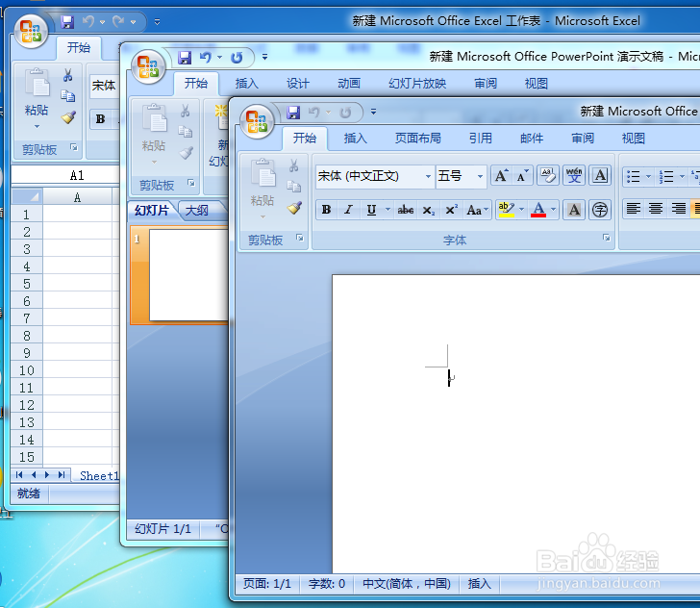This screenshot has width=700, height=608.
Task: Open the Word font size dropdown
Action: 481,176
